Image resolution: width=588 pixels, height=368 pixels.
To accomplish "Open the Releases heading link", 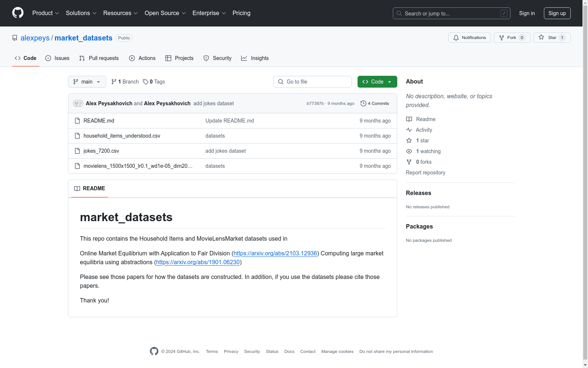I will click(x=419, y=193).
